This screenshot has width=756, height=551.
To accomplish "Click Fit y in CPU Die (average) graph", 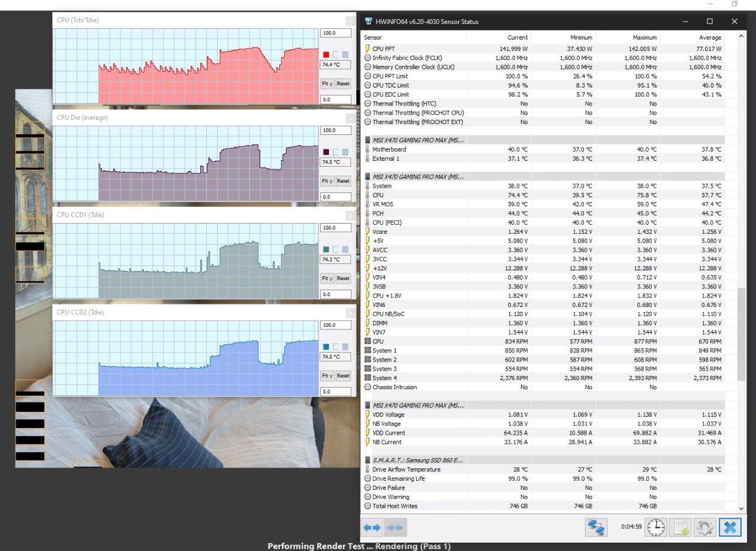I will [327, 181].
